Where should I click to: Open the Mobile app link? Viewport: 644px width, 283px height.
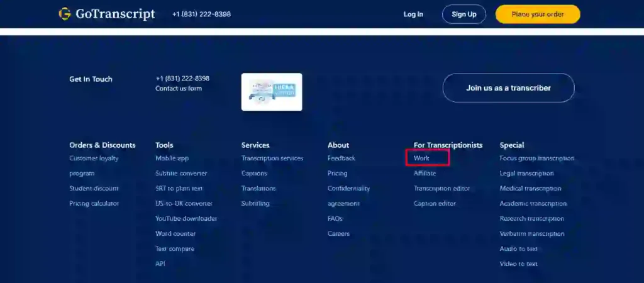(172, 158)
